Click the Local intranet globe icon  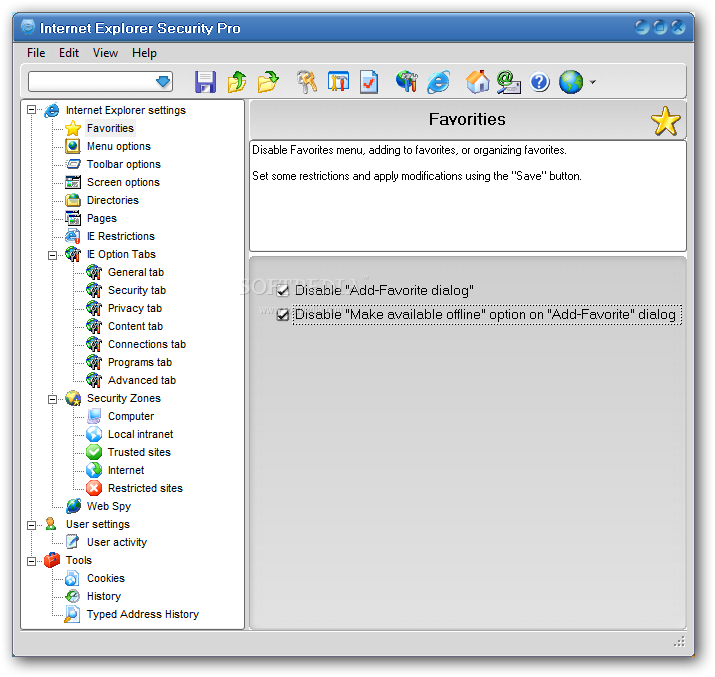coord(94,434)
